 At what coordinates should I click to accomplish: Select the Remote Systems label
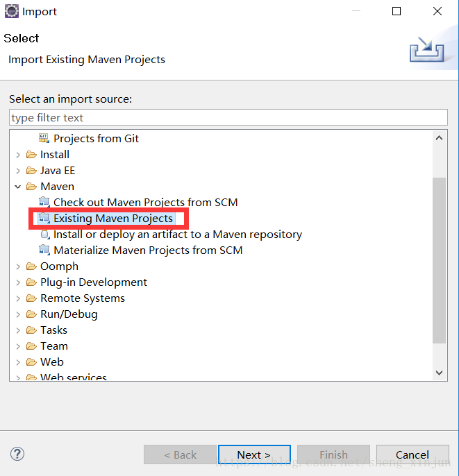click(x=83, y=298)
